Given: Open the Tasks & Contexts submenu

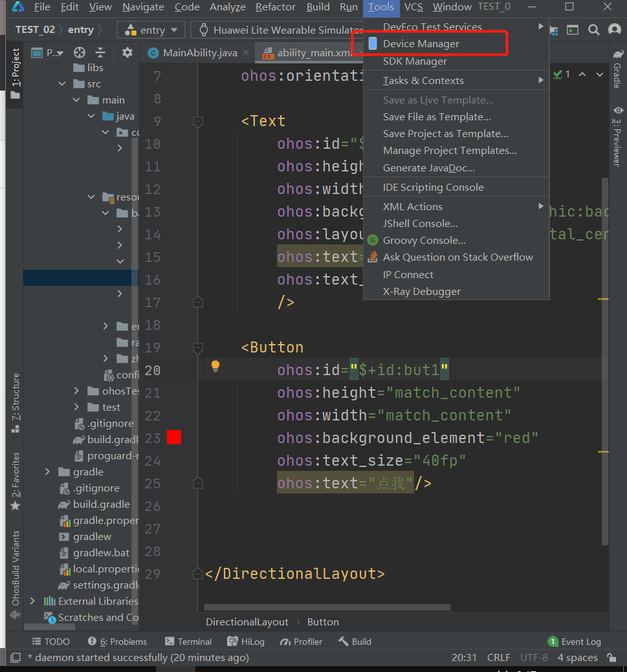Looking at the screenshot, I should tap(456, 81).
